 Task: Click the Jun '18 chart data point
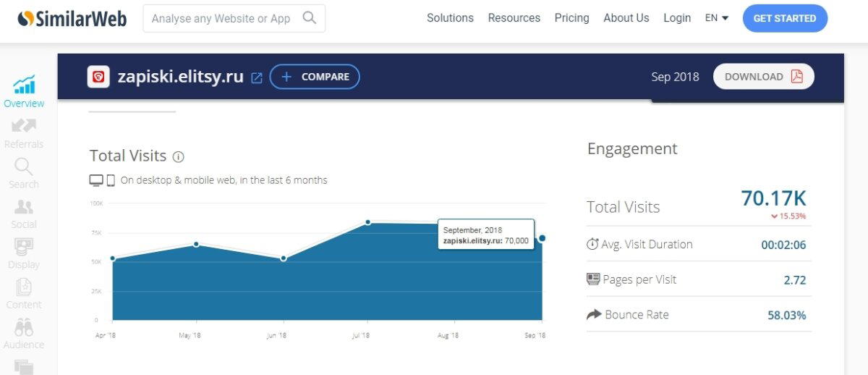[x=284, y=258]
